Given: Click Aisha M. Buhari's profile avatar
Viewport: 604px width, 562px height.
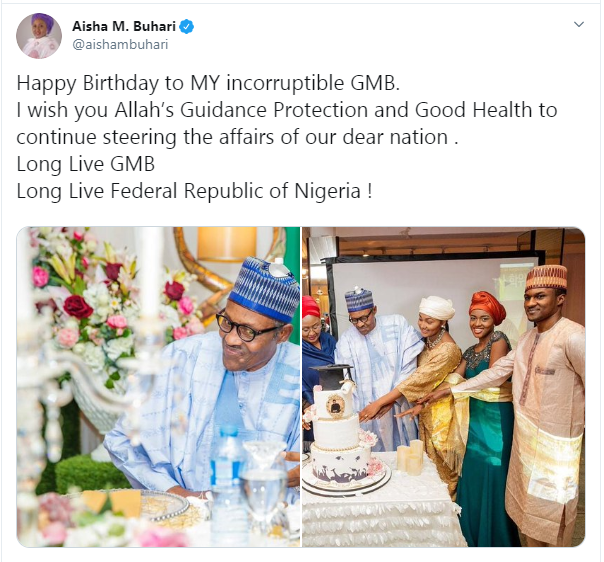Looking at the screenshot, I should coord(38,36).
